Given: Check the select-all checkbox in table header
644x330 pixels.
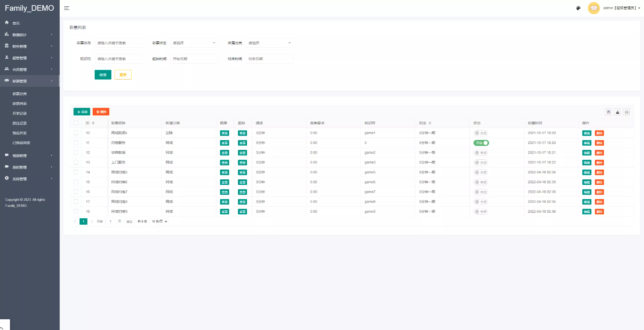Looking at the screenshot, I should [x=76, y=123].
